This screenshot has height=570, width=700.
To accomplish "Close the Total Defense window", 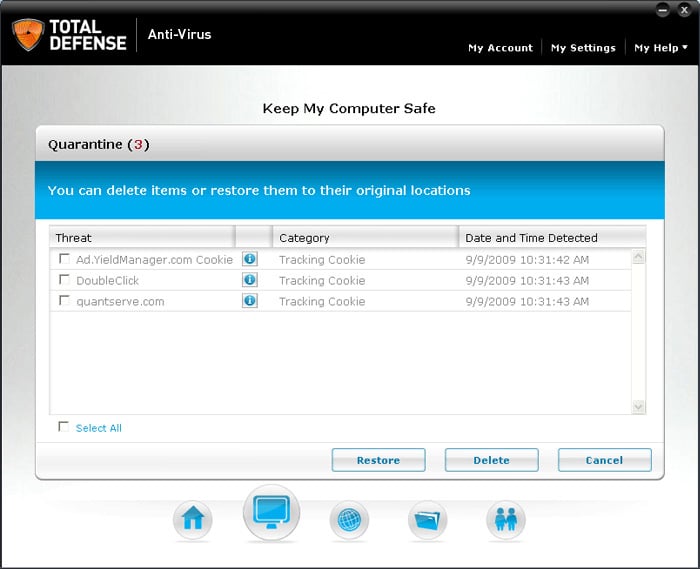I will pos(684,10).
